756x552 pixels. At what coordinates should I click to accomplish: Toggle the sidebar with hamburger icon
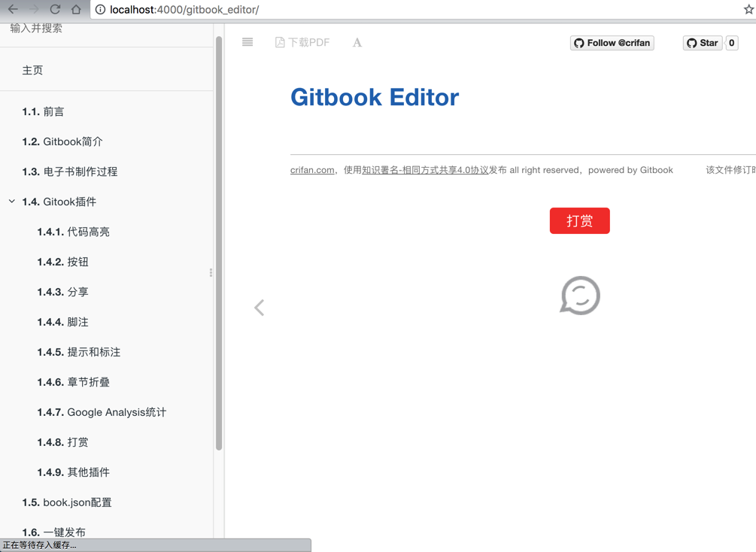click(247, 42)
